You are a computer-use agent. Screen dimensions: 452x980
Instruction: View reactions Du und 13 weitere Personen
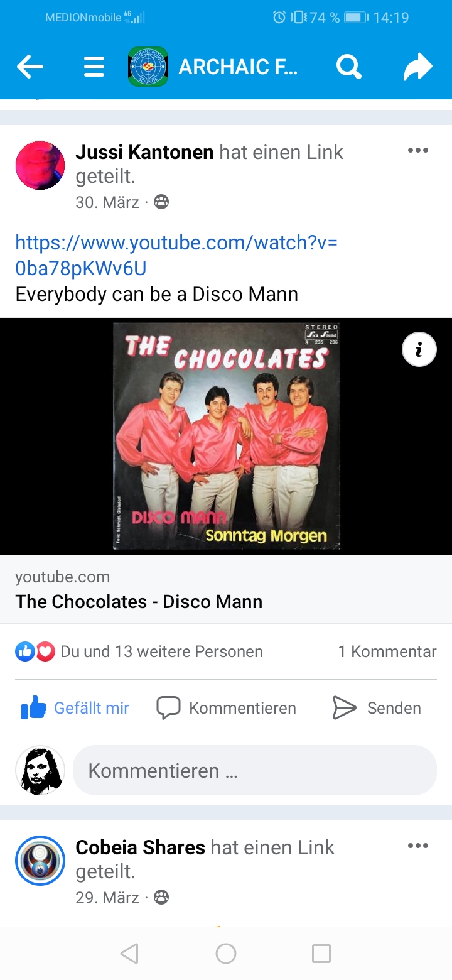(x=139, y=651)
